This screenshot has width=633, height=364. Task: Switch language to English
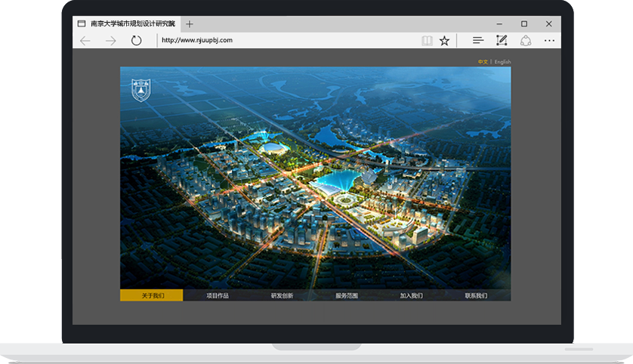[502, 62]
